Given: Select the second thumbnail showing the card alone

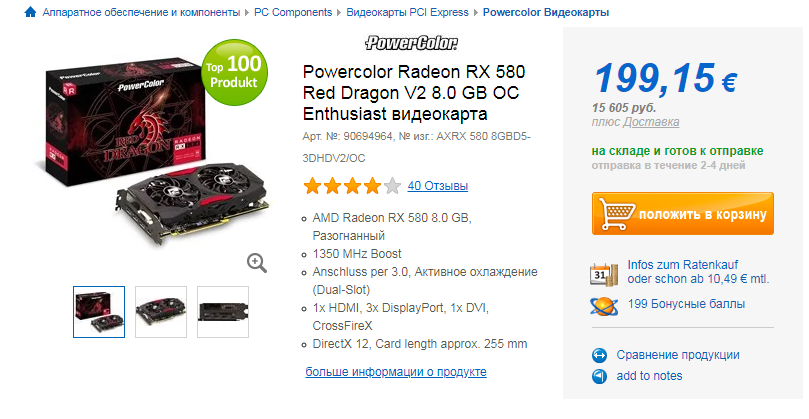Looking at the screenshot, I should pos(161,312).
